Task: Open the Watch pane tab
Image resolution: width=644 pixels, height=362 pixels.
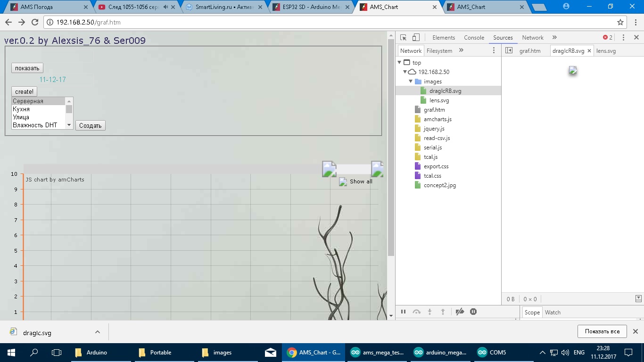Action: [x=553, y=312]
